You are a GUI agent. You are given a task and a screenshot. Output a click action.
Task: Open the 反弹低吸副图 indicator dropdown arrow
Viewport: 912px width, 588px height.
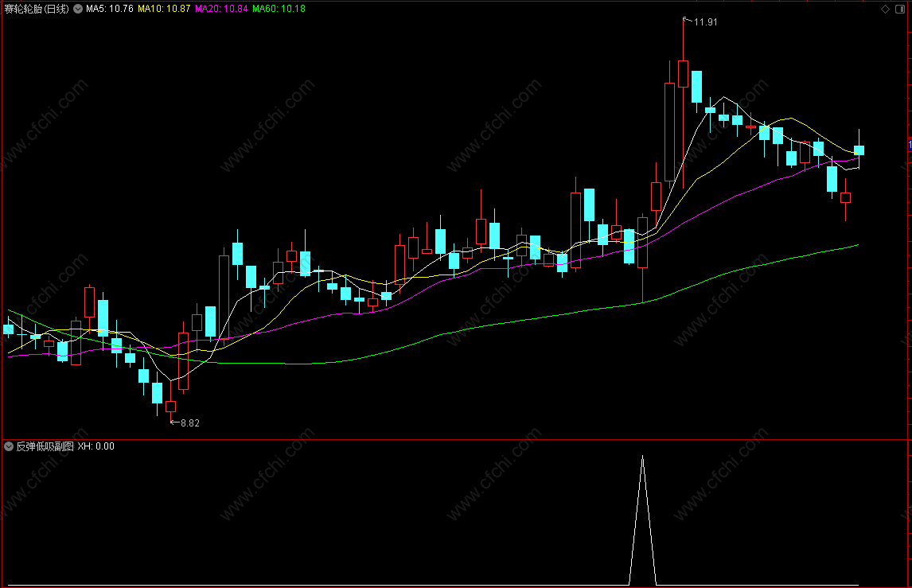(9, 446)
